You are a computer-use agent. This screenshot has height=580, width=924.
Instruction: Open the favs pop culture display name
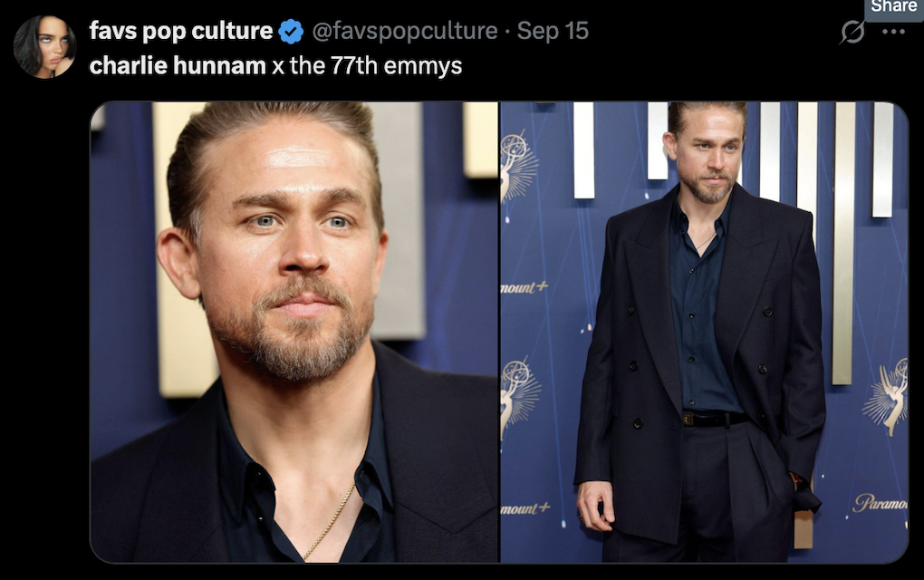click(x=180, y=31)
